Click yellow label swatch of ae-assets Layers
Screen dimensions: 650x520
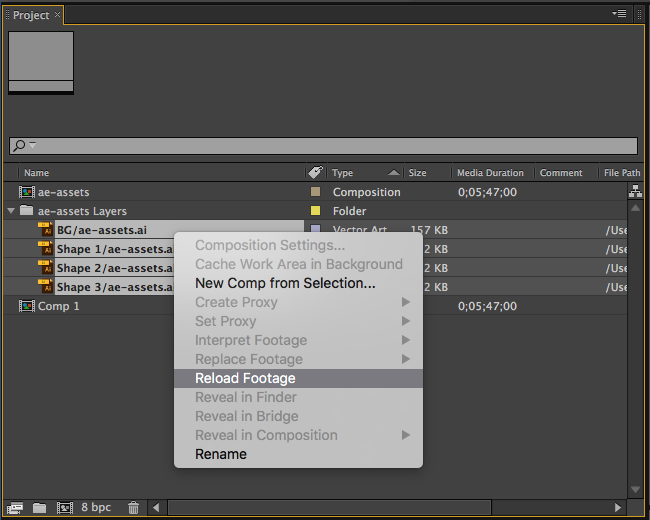click(316, 211)
